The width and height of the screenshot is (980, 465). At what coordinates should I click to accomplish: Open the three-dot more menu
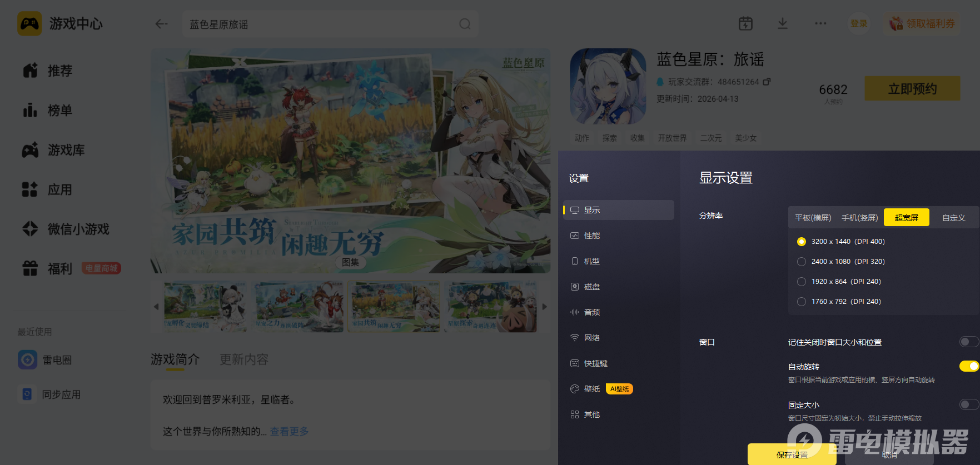[x=820, y=23]
